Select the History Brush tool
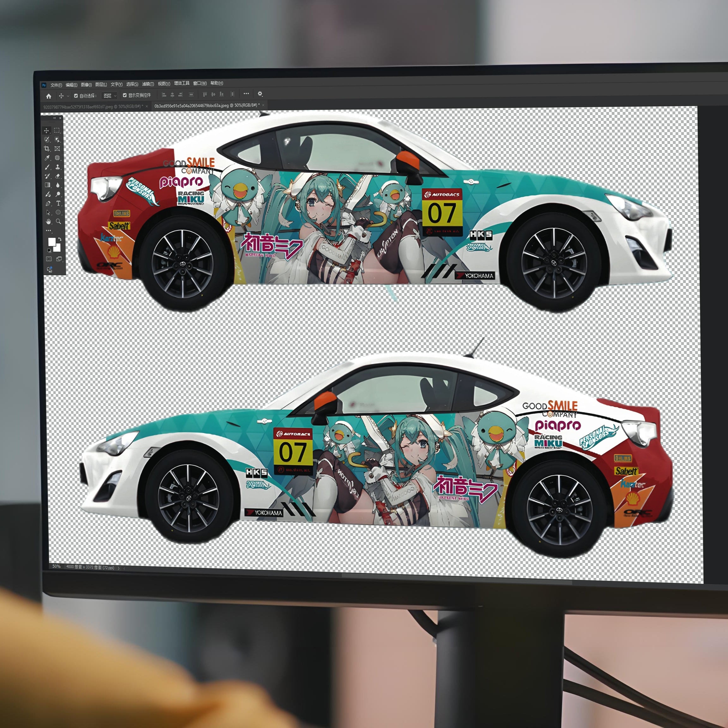Image resolution: width=728 pixels, height=728 pixels. [47, 176]
